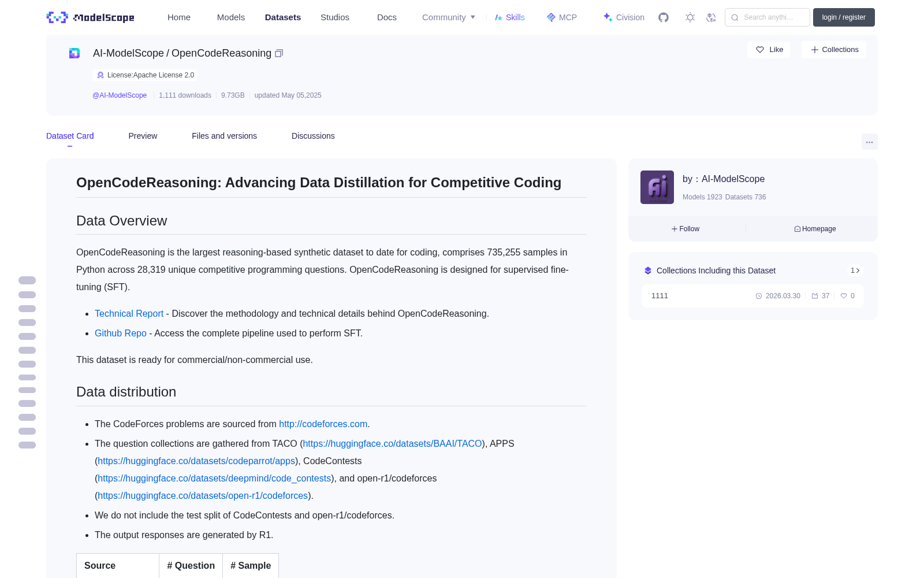Screen dimensions: 924x578
Task: Open the three-dot more options button
Action: pos(869,142)
